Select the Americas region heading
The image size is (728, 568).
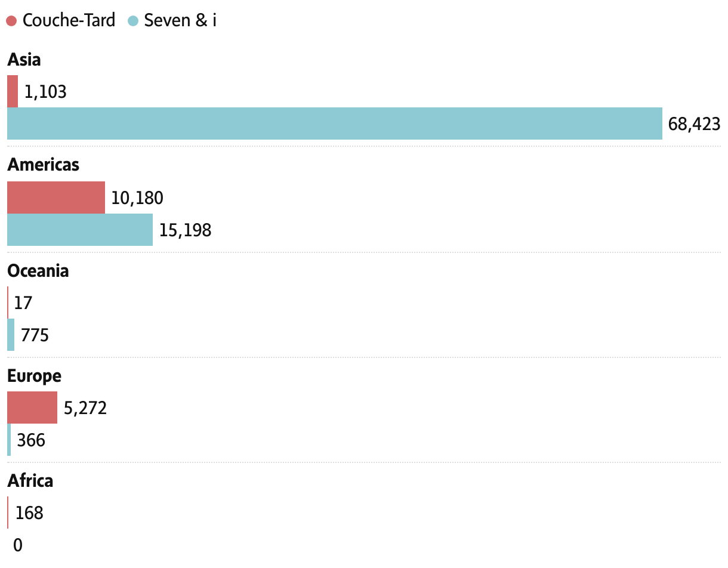pos(43,165)
